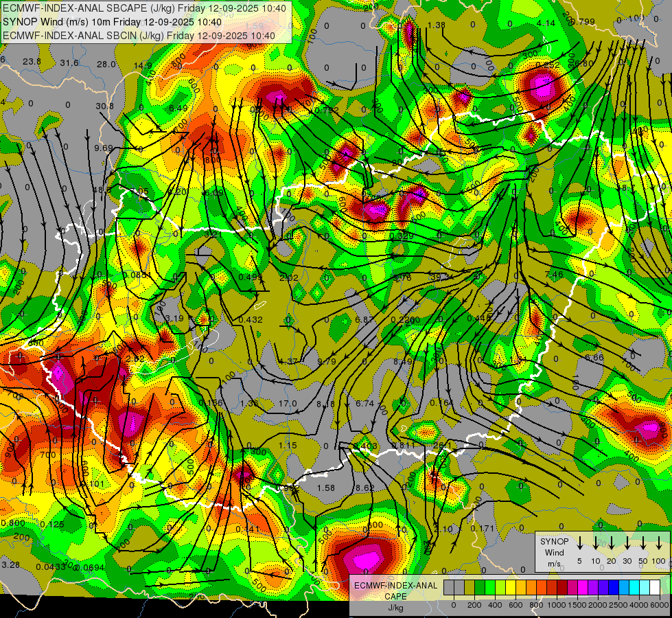Viewport: 672px width, 618px height.
Task: Pick the bright magenta swatch in CAPE legend
Action: click(583, 588)
